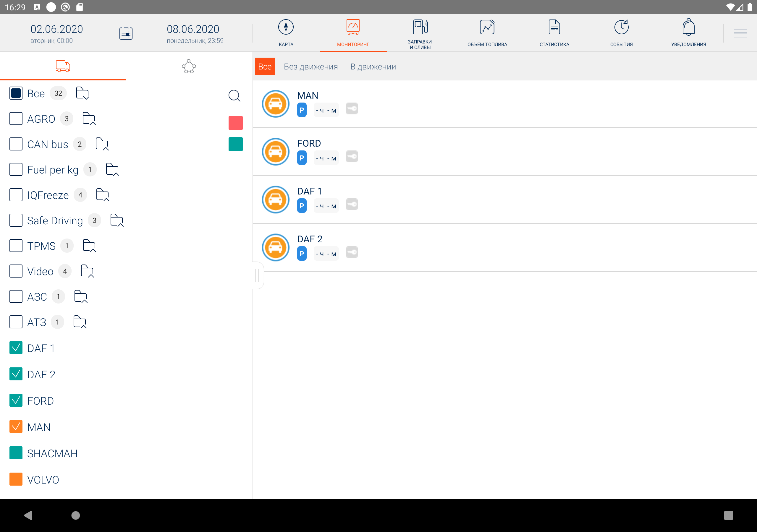757x532 pixels.
Task: Check the Fuel per kg checkbox
Action: (x=16, y=169)
